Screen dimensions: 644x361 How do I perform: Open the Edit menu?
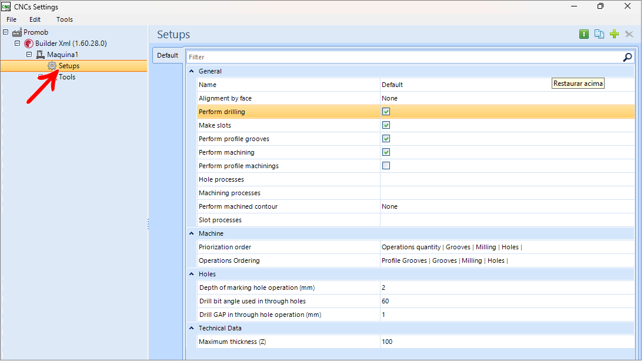(x=35, y=19)
